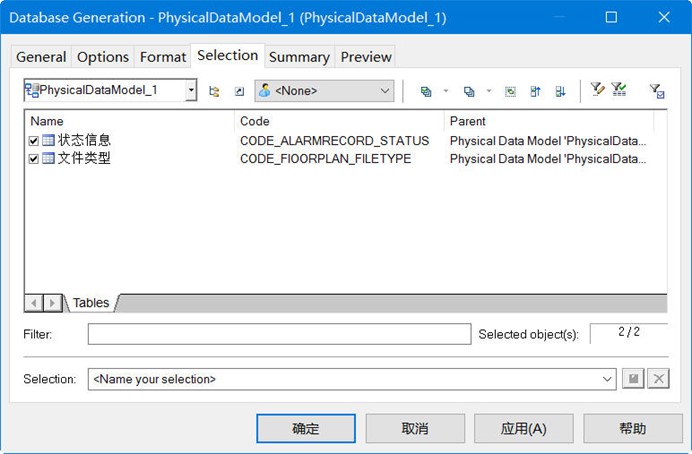Click the user icon in the None dropdown
Screen dimensions: 692x454
[x=265, y=90]
